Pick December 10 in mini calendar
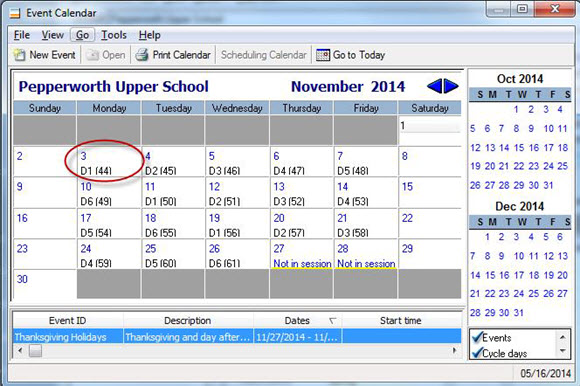 tap(519, 256)
